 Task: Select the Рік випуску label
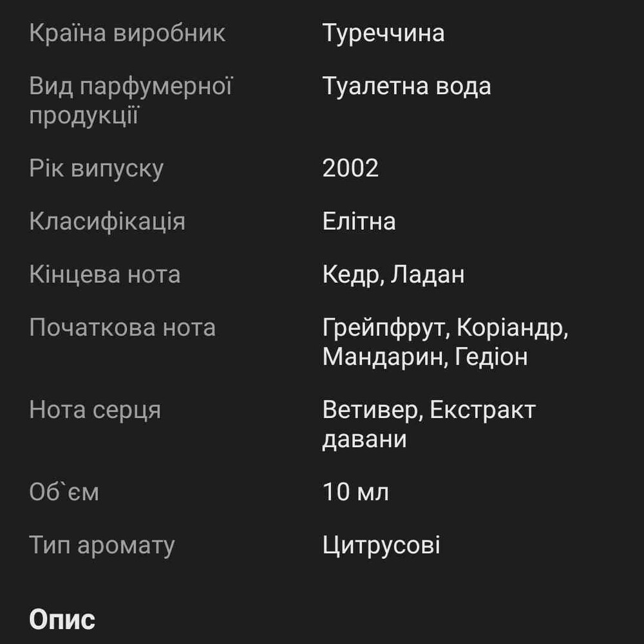coord(96,168)
